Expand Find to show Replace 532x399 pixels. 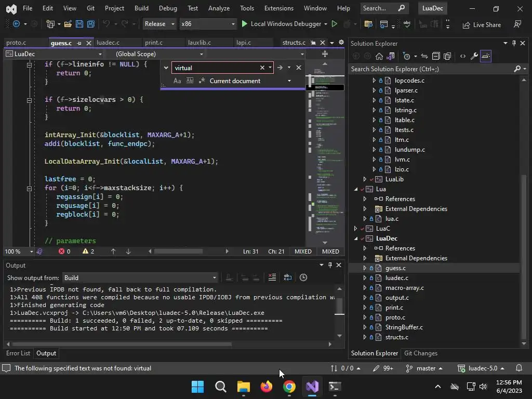166,68
